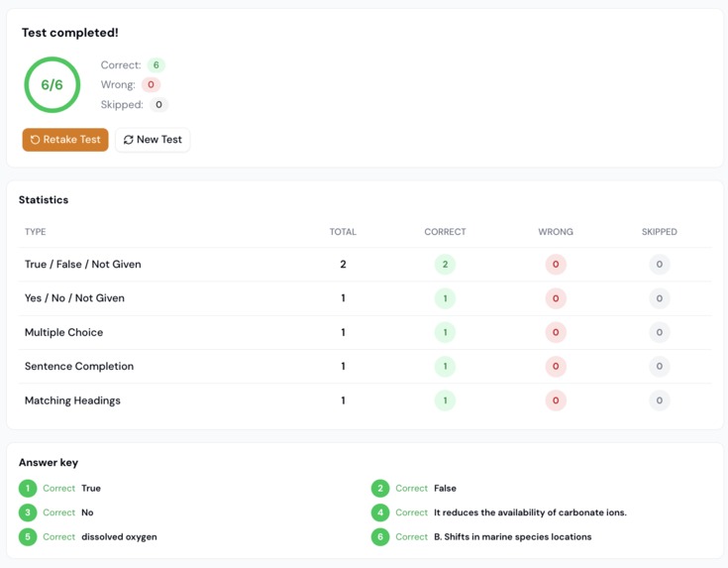Select answer key number 6 badge
This screenshot has height=568, width=728.
[380, 537]
